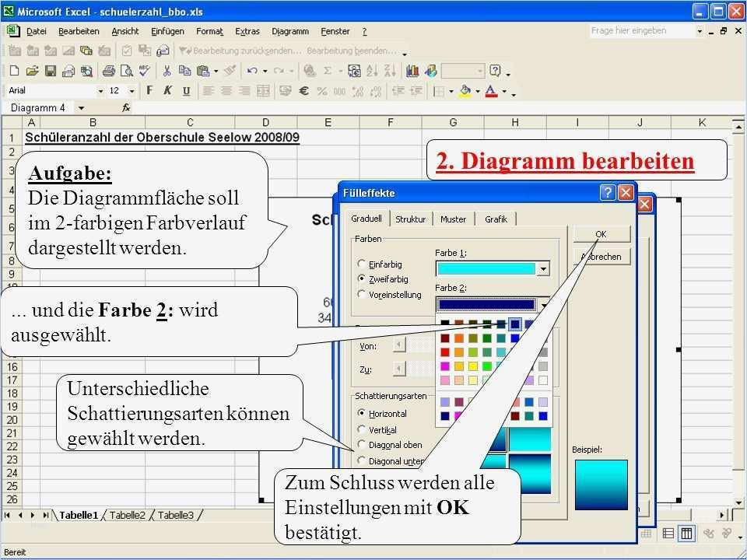Run the ABC spell check icon
747x560 pixels.
click(145, 71)
